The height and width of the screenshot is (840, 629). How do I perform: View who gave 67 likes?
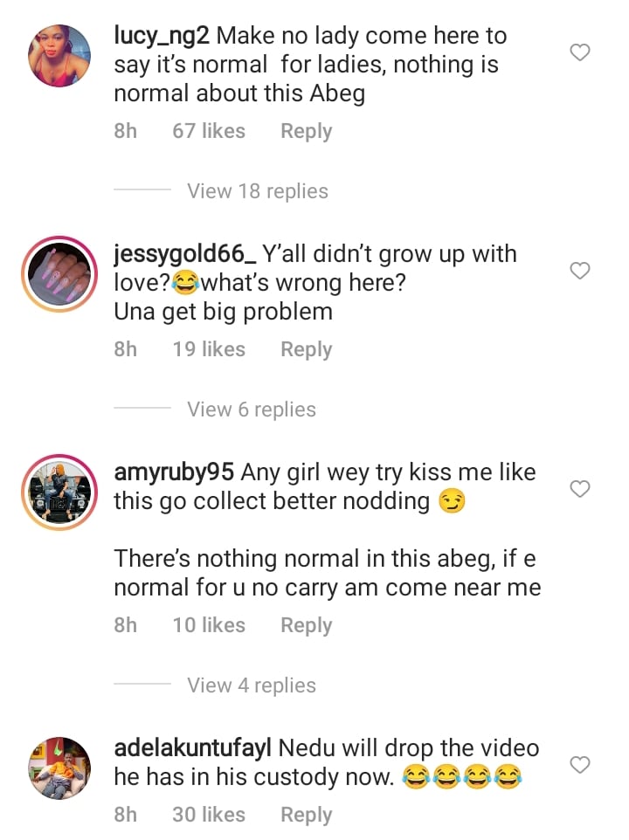[x=209, y=131]
